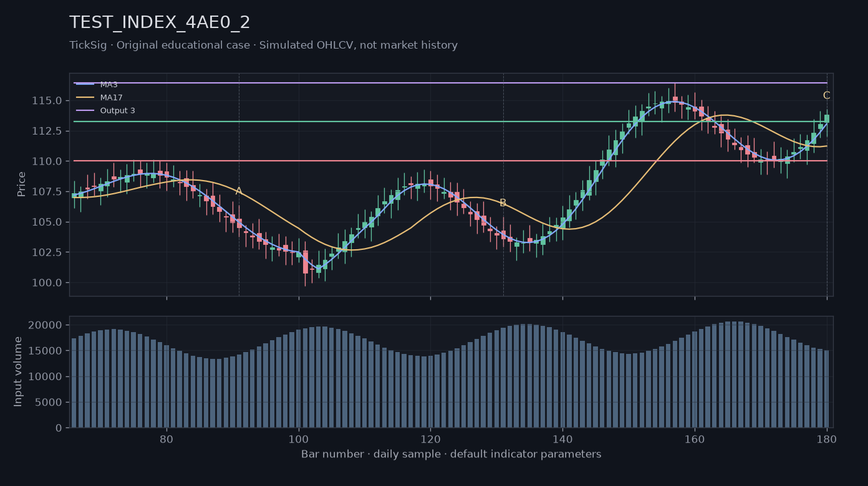Click the last green candle at bar 180

point(827,118)
